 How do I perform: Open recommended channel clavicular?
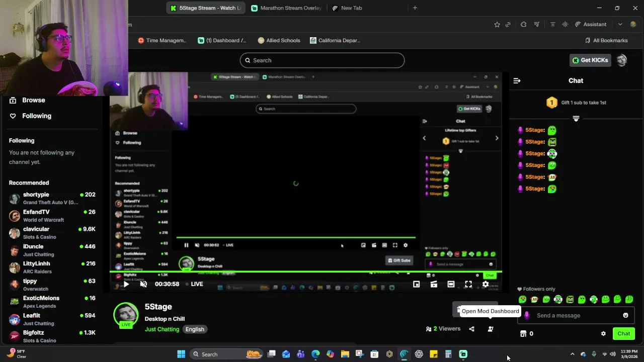52,233
